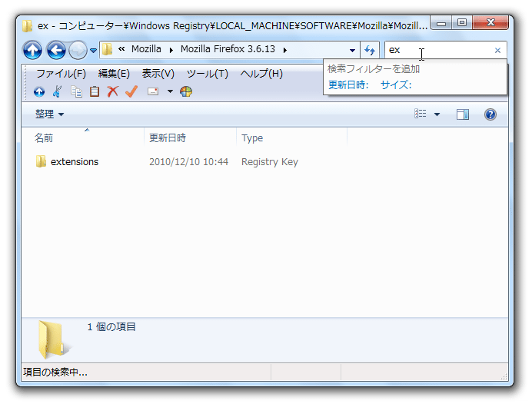
Task: Click the red X Delete toolbar icon
Action: 113,91
